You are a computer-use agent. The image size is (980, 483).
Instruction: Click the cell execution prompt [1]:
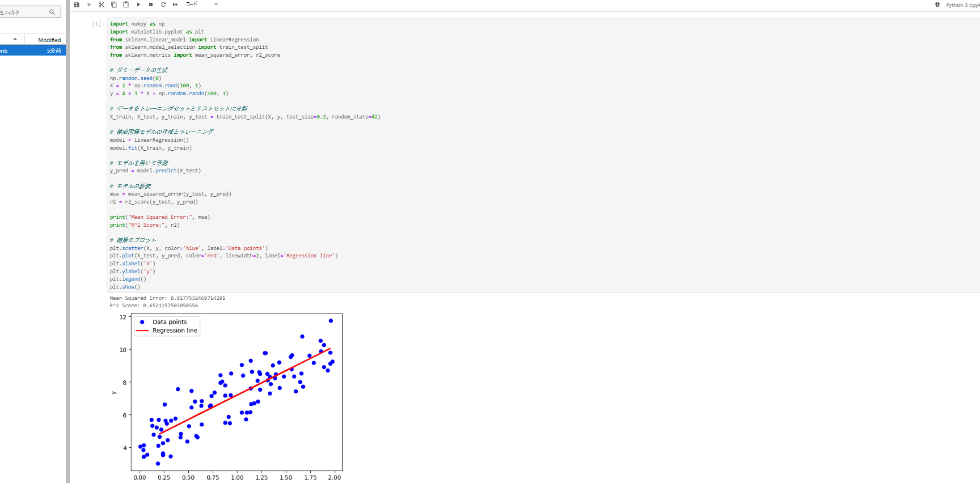coord(98,24)
